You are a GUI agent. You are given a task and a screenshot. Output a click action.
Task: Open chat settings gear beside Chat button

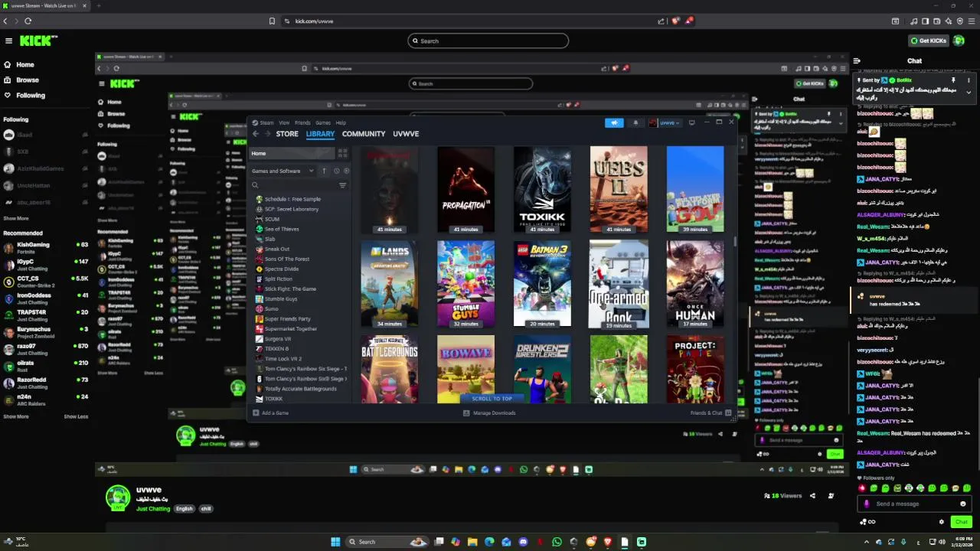click(941, 522)
